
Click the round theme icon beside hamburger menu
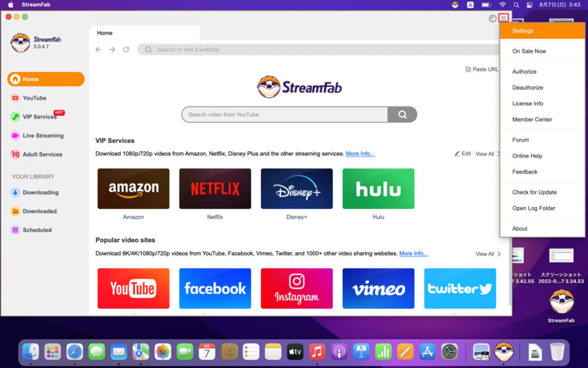point(492,18)
